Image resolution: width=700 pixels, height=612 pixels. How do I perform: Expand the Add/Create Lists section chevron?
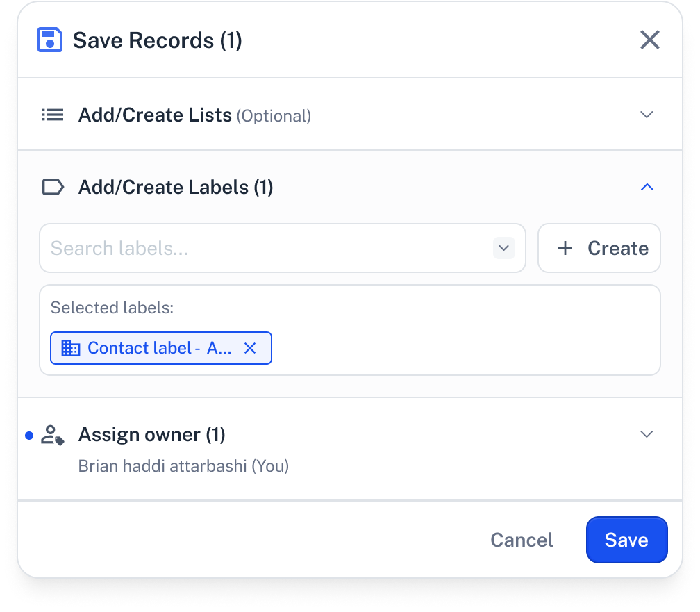pos(647,115)
